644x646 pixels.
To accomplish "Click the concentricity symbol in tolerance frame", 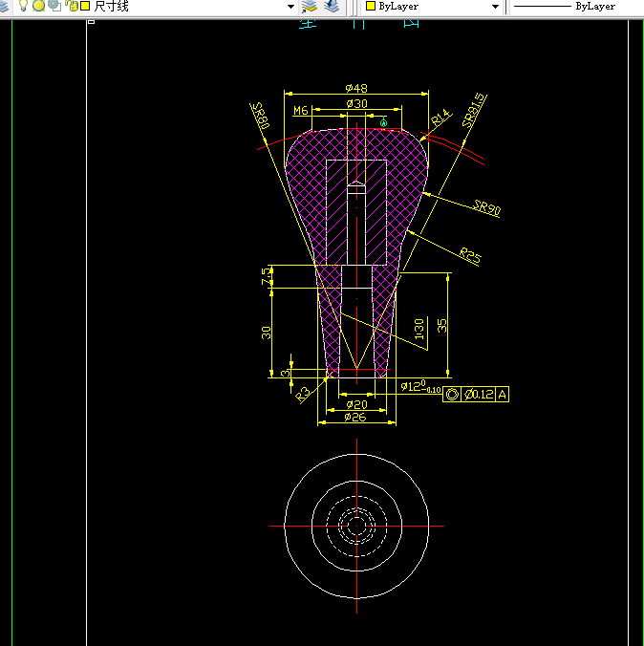I will click(x=452, y=395).
